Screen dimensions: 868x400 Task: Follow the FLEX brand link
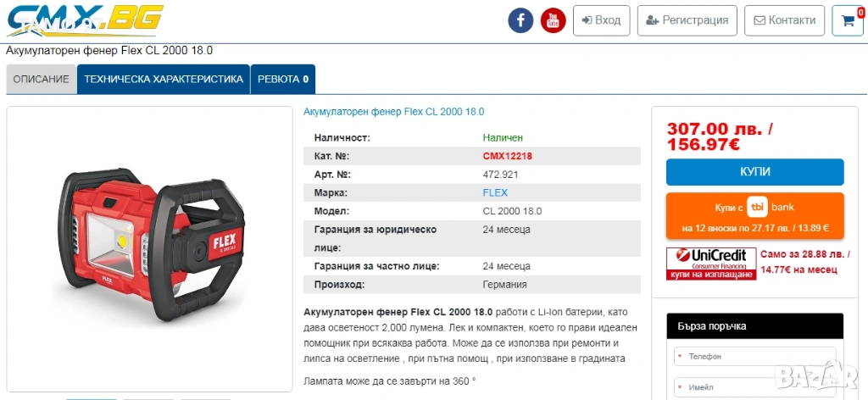(495, 193)
